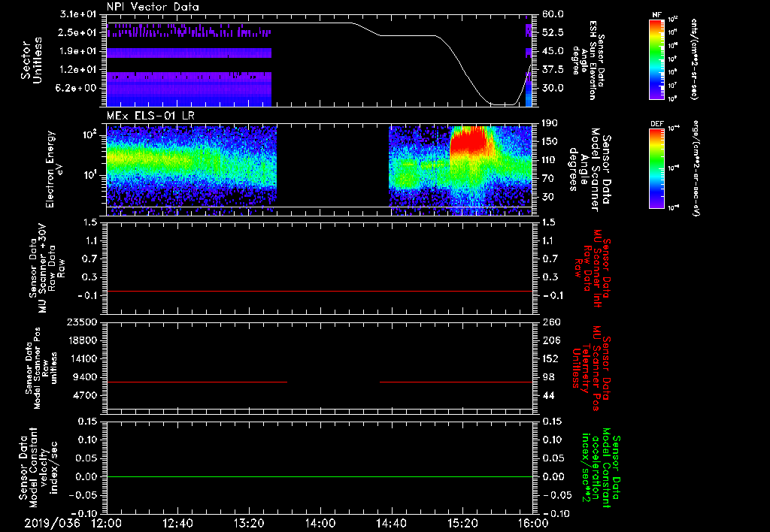770x532 pixels.
Task: Click the 13:20 time axis label
Action: coord(249,523)
